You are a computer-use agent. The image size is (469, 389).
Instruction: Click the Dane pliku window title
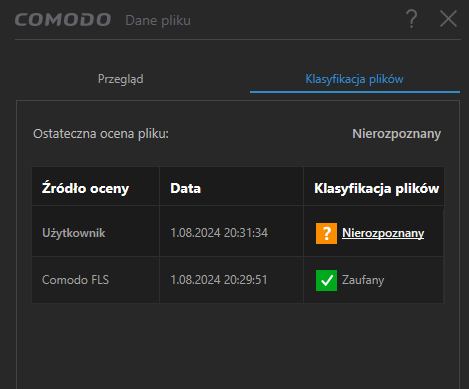[x=158, y=20]
